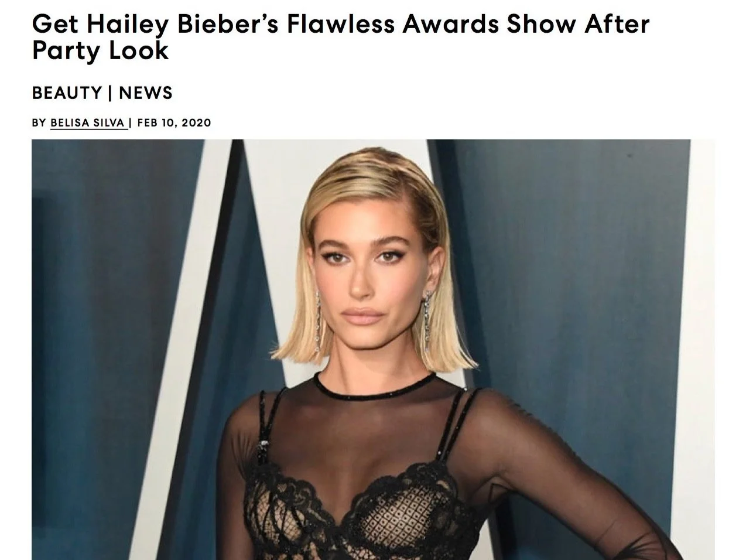Click the "BY" byline prefix text
The image size is (746, 560).
39,122
